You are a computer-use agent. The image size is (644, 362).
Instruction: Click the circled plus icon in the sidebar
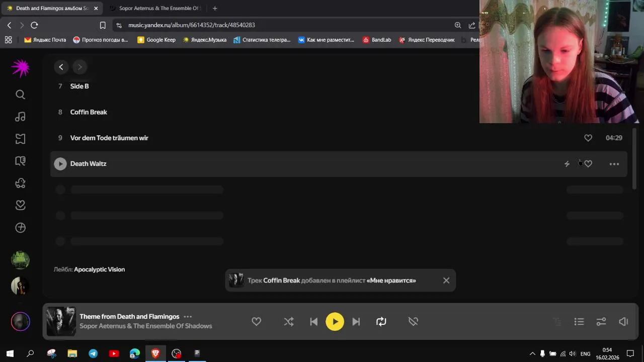coord(20,228)
